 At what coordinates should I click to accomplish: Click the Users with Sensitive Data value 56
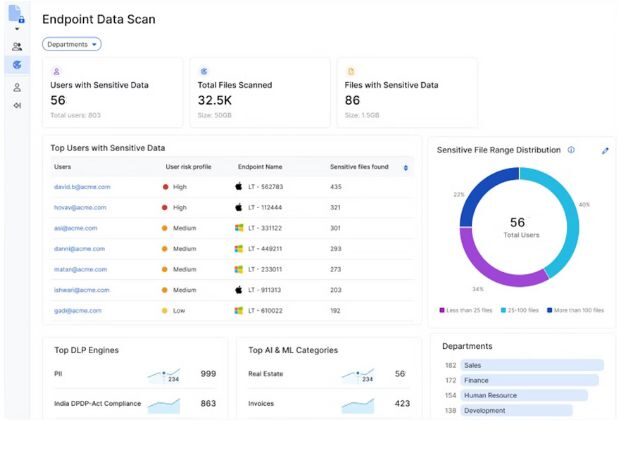(58, 100)
